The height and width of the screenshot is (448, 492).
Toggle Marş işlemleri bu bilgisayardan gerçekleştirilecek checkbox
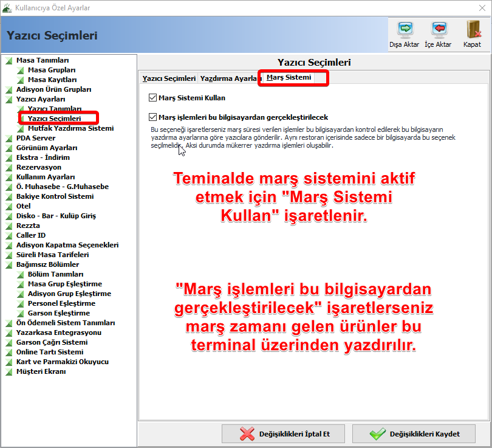click(x=153, y=117)
